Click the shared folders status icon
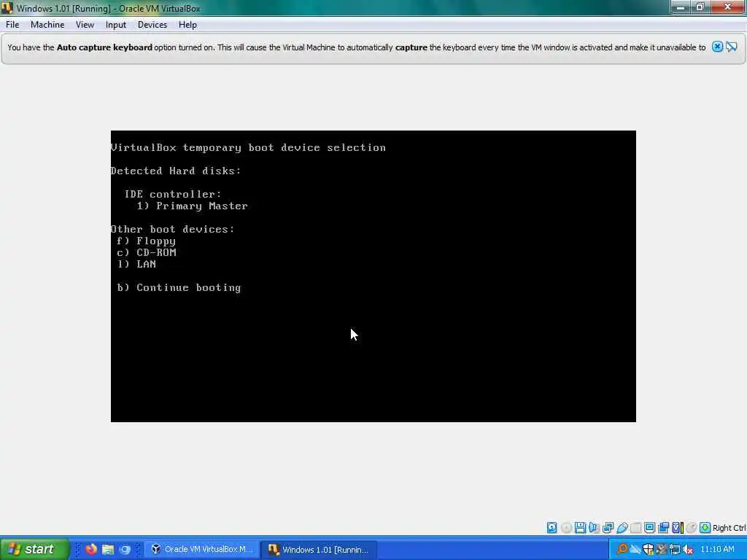Viewport: 747px width, 560px height. pyautogui.click(x=635, y=528)
